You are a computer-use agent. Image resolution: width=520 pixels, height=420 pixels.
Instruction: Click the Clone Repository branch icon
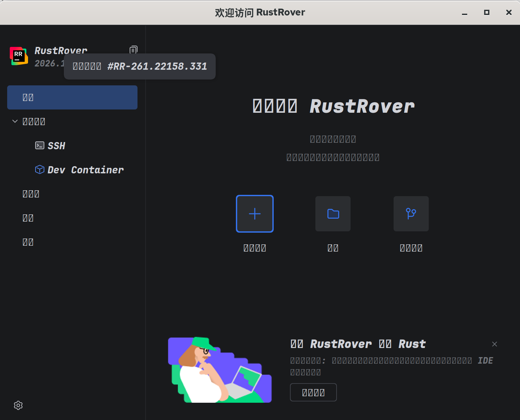point(411,214)
